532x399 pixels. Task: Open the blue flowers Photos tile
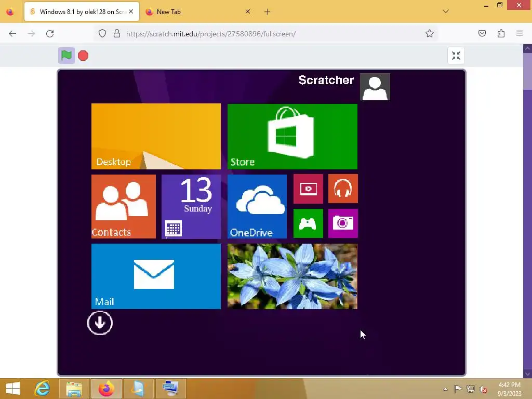point(292,276)
